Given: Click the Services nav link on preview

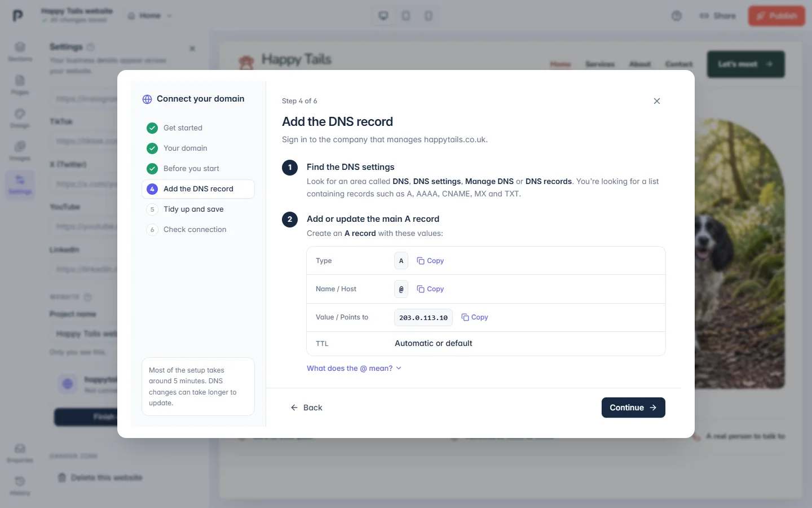Looking at the screenshot, I should 600,64.
